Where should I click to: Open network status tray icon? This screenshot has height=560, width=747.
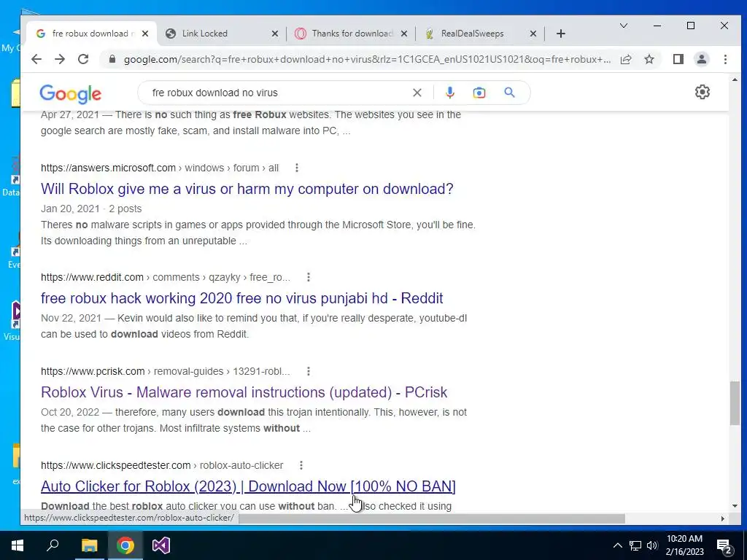(635, 545)
